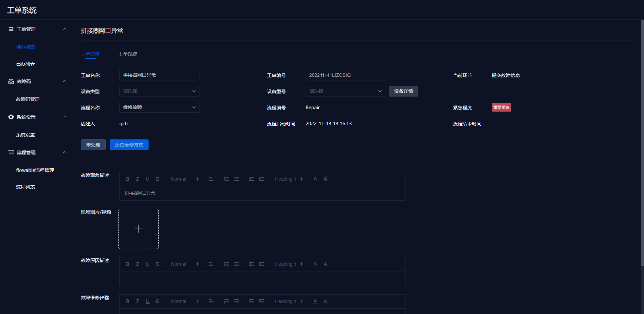Insert ordered list in 故障维修步骤 editor

tap(226, 301)
